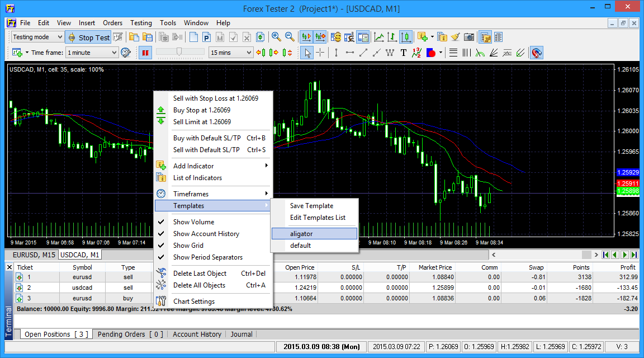
Task: Open the Testing mode dropdown
Action: click(37, 37)
